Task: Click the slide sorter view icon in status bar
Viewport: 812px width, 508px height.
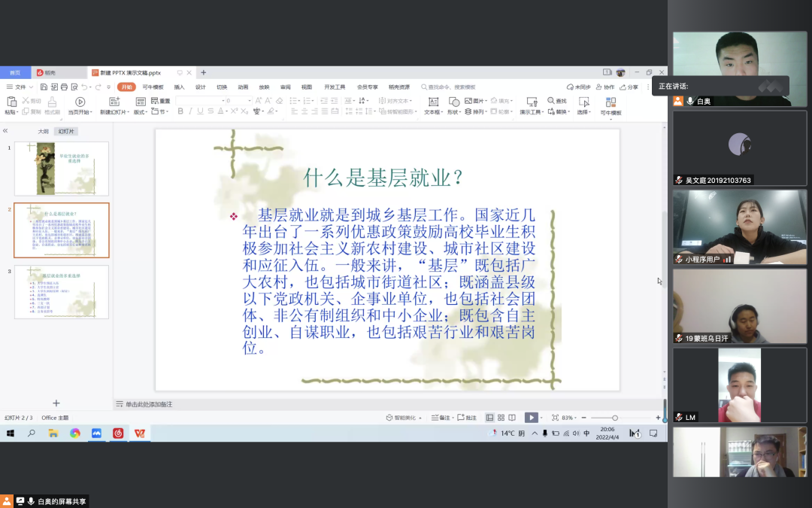Action: (x=501, y=418)
